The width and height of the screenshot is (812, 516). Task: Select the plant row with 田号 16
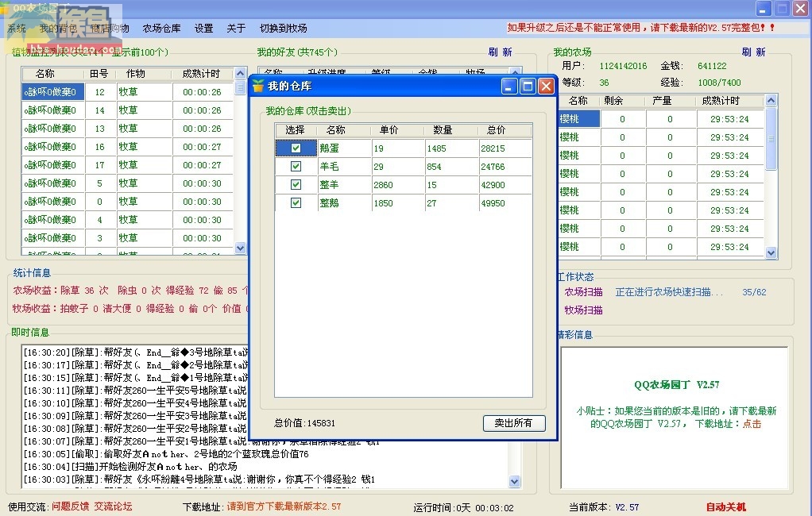pos(127,147)
